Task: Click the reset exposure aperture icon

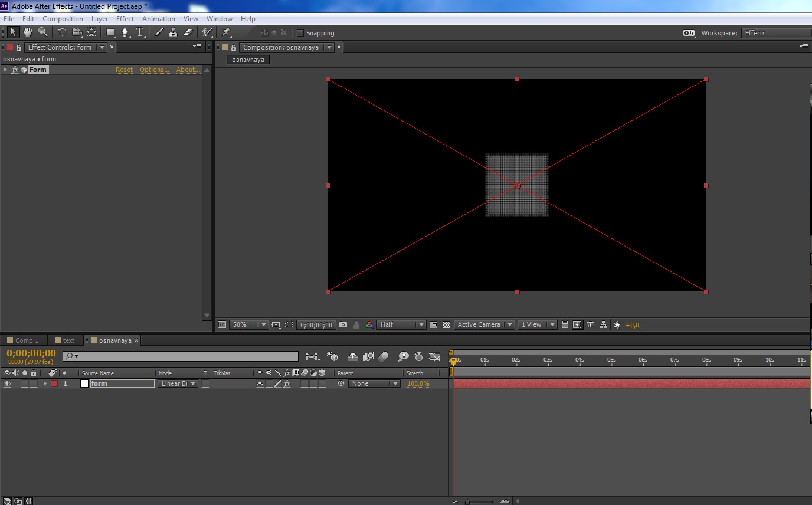Action: 618,324
